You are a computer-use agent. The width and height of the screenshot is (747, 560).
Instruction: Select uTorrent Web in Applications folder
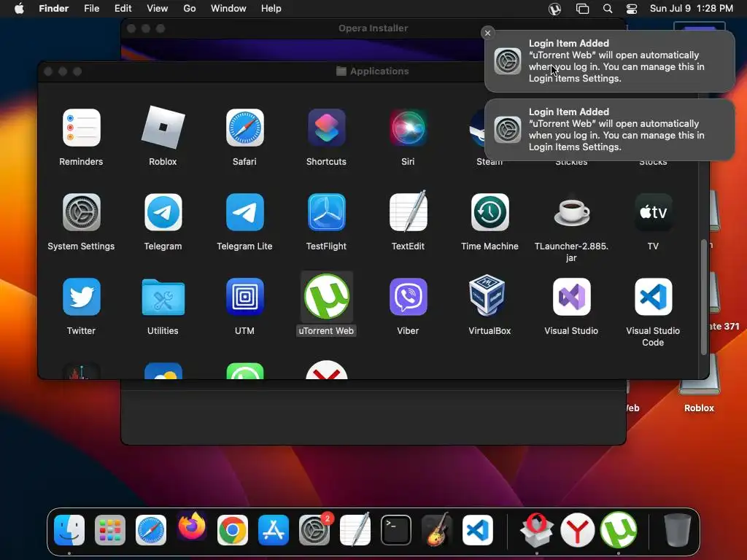tap(326, 296)
